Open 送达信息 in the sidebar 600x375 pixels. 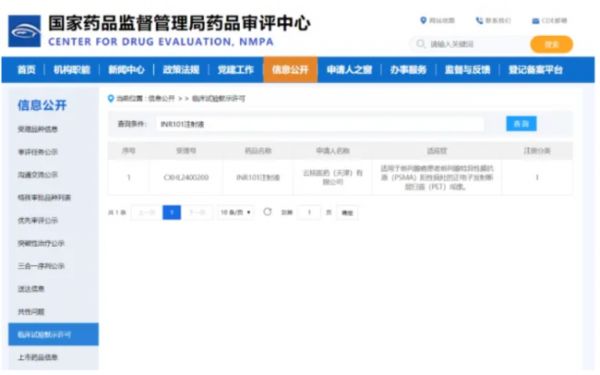pyautogui.click(x=31, y=289)
